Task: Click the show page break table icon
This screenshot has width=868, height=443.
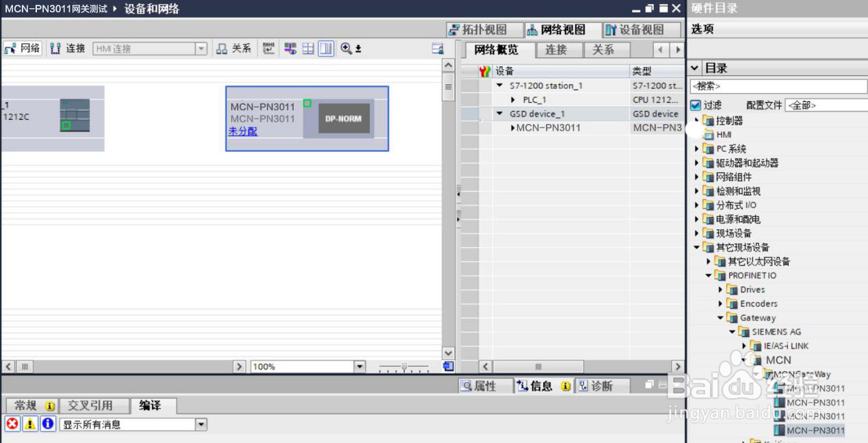Action: 308,49
